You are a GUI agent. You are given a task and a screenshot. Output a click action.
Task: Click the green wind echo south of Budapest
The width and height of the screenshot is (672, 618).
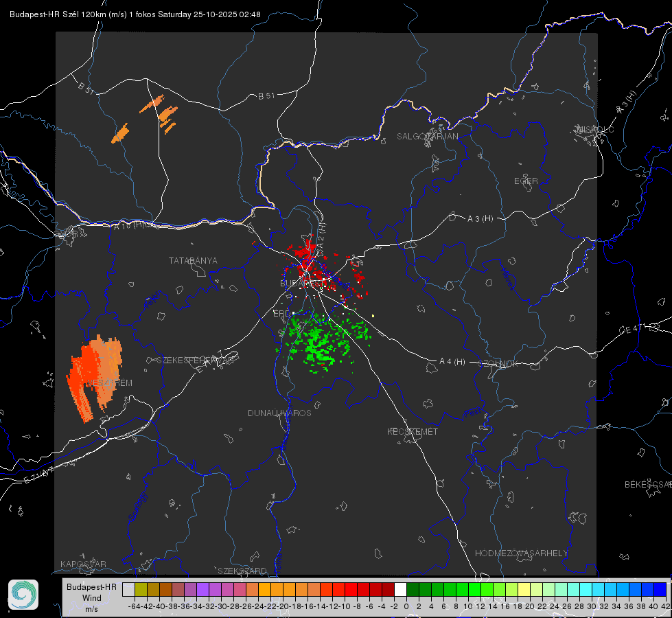click(323, 341)
